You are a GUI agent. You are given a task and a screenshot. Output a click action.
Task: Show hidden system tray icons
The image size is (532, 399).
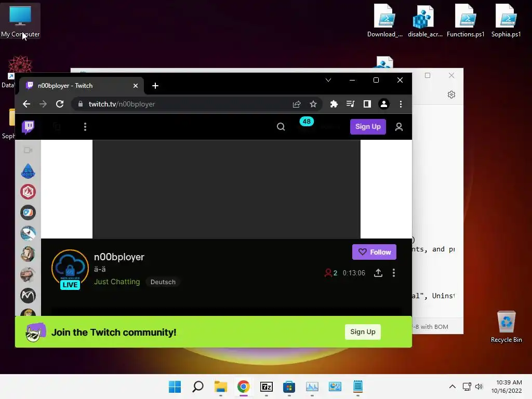[453, 387]
